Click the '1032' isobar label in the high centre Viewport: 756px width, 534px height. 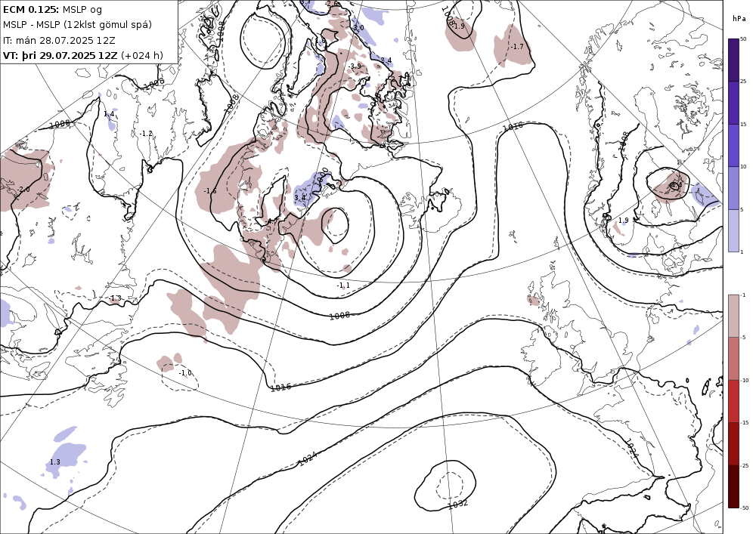[457, 504]
